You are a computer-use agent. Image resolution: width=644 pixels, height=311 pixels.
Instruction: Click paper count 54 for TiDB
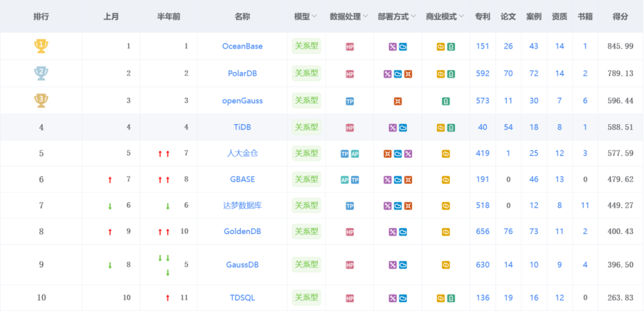(x=509, y=127)
